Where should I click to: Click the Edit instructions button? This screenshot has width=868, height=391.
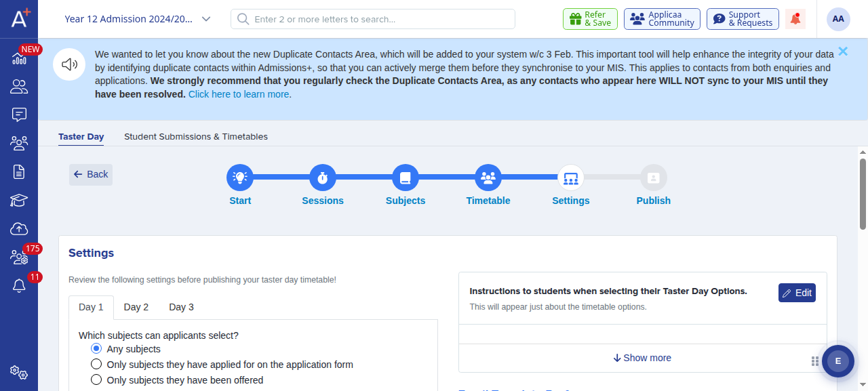797,293
